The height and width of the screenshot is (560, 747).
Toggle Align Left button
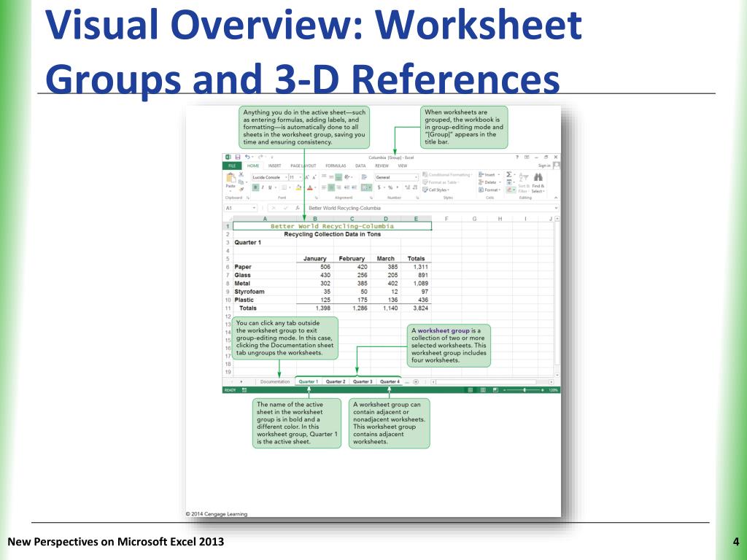(x=324, y=187)
